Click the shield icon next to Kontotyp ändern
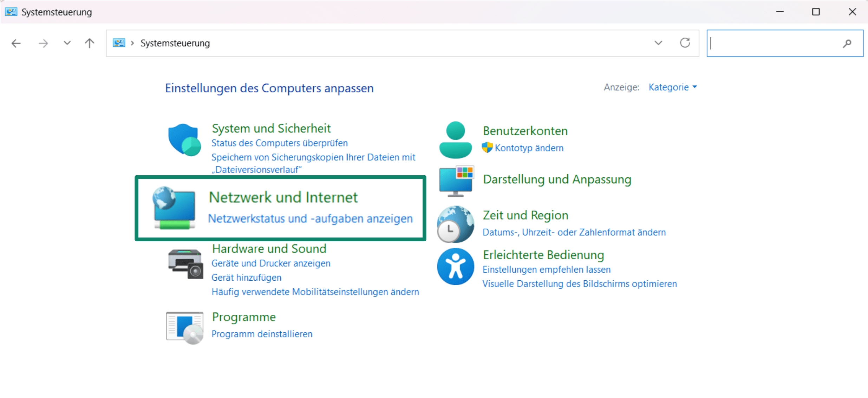The width and height of the screenshot is (868, 398). (x=487, y=148)
